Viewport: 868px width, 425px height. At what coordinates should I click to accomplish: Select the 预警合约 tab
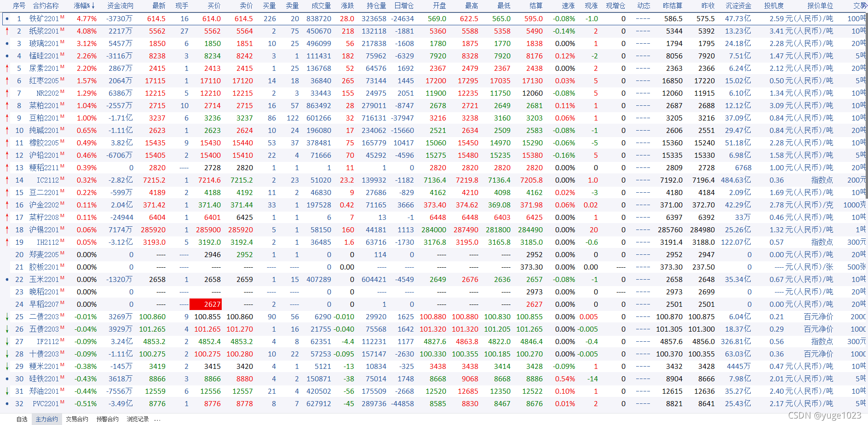coord(107,419)
